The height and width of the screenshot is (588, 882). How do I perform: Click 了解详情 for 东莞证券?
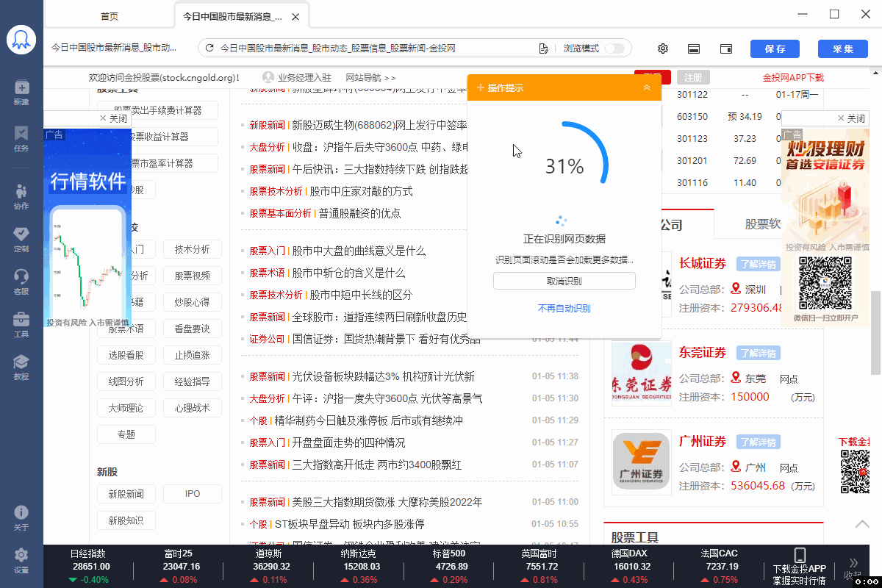(x=759, y=353)
